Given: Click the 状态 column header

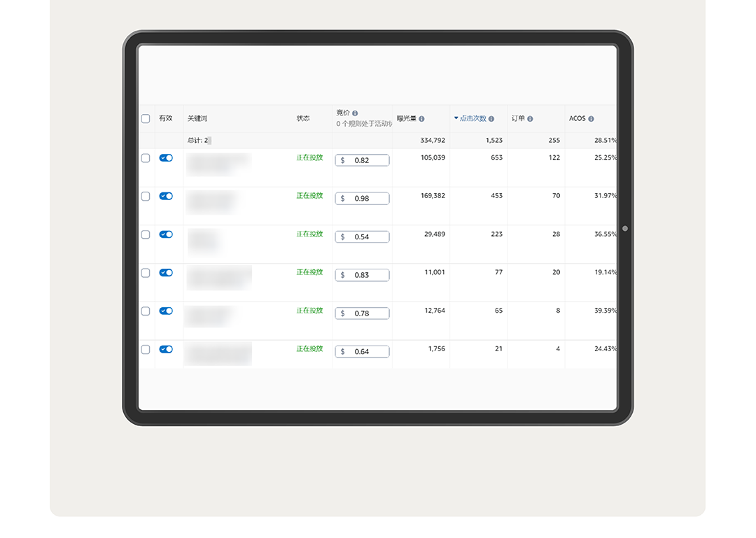Looking at the screenshot, I should [303, 119].
